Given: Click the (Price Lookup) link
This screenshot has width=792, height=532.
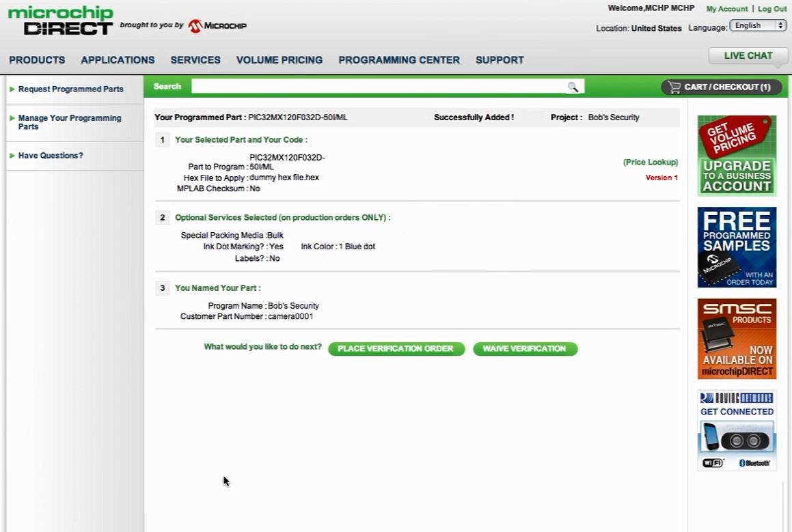Looking at the screenshot, I should [651, 162].
